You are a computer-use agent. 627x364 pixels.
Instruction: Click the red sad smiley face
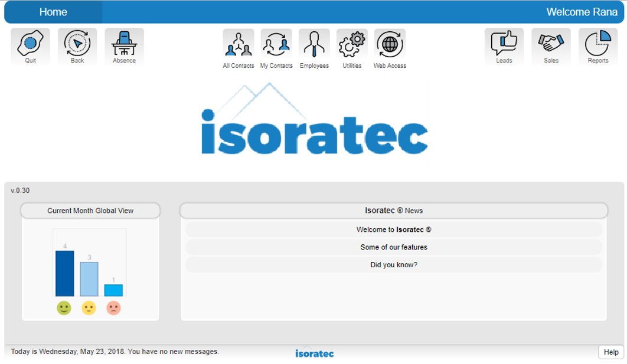[x=113, y=308]
